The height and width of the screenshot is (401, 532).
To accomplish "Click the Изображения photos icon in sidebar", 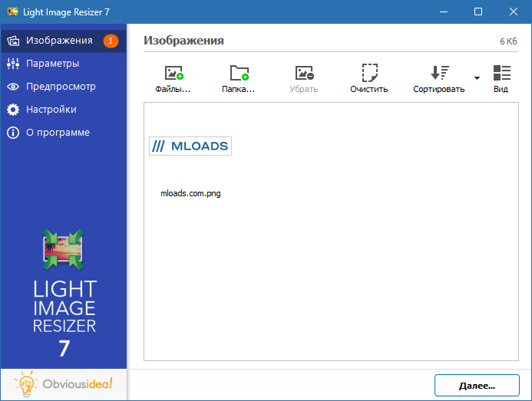I will [x=13, y=41].
